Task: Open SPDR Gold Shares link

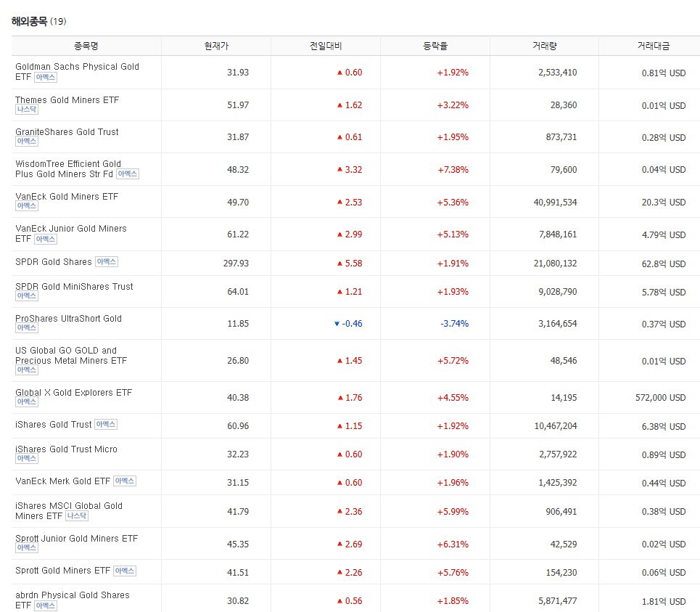Action: point(54,262)
